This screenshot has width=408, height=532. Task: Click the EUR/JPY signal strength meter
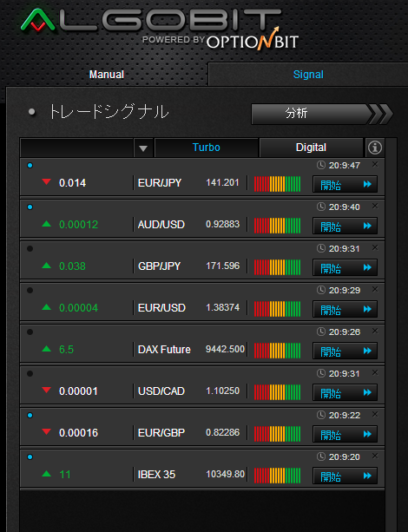[x=277, y=184]
